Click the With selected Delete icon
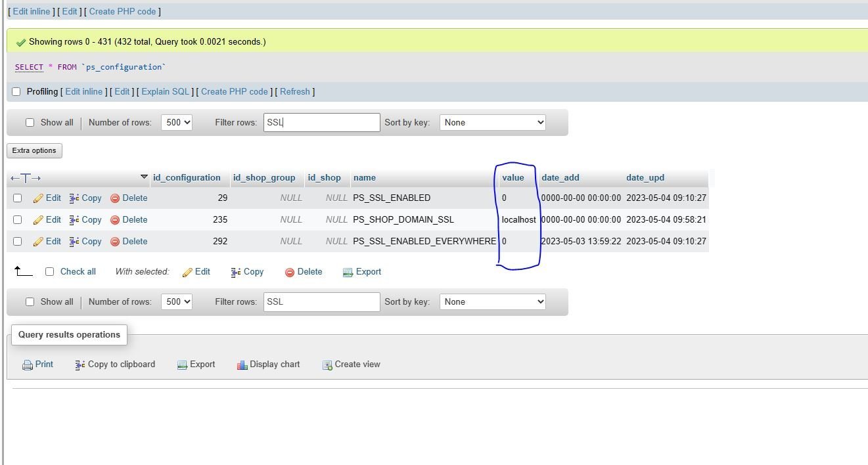 tap(290, 272)
